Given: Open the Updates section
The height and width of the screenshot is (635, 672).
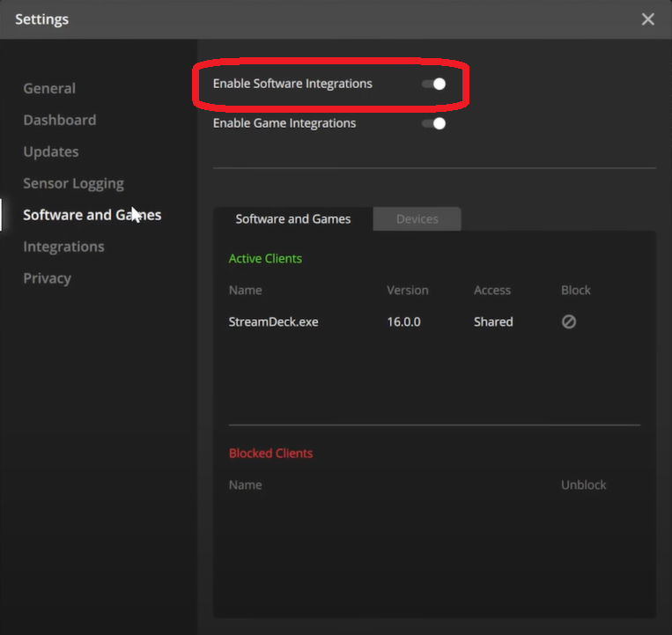Looking at the screenshot, I should [51, 151].
